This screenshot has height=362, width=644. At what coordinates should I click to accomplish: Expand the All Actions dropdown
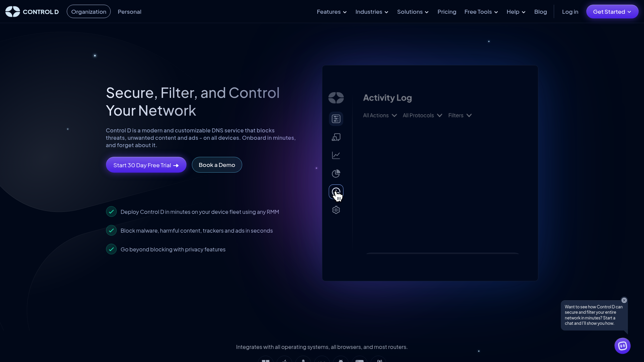[x=379, y=115]
